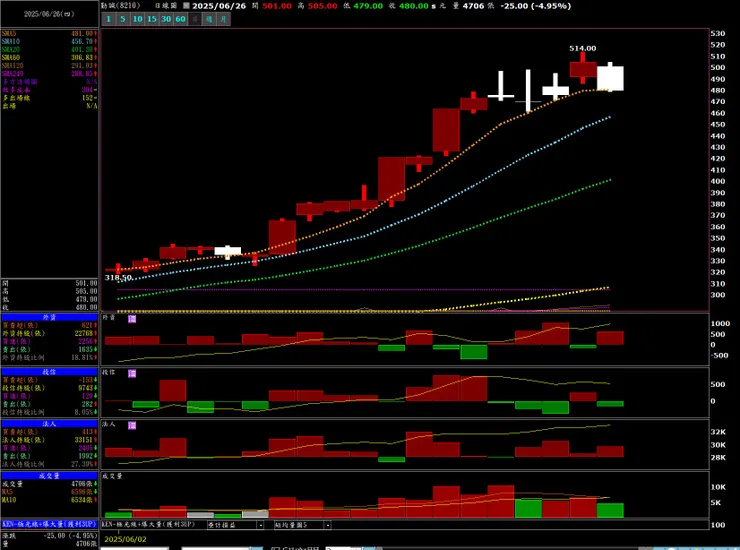Click the MA5 volume row

50,492
